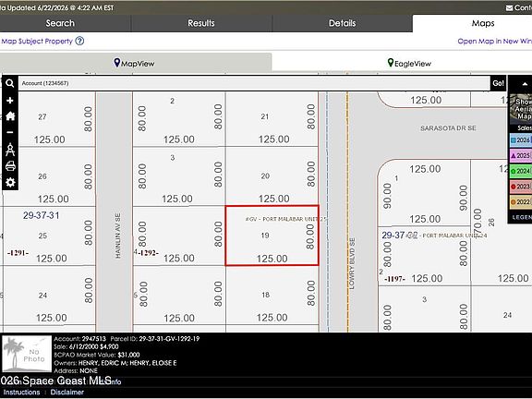Collapse the sales panel with up arrow
Screen dimensions: 532x399
525,84
